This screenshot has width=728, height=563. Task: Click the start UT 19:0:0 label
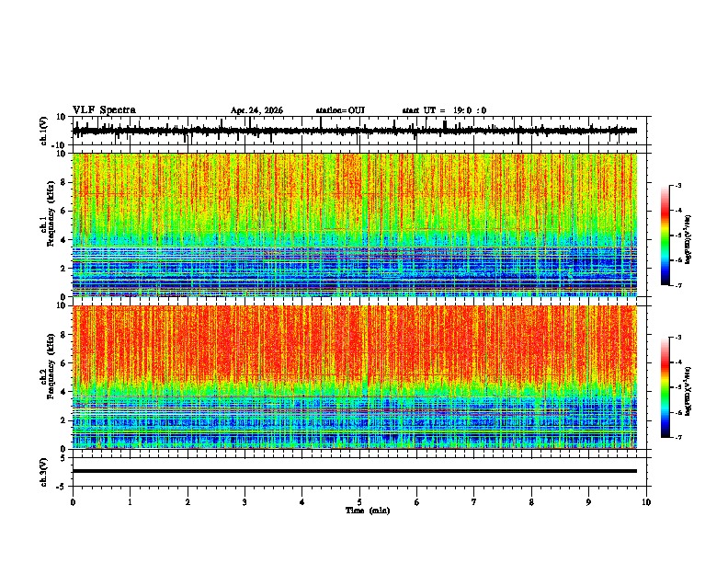[x=444, y=110]
